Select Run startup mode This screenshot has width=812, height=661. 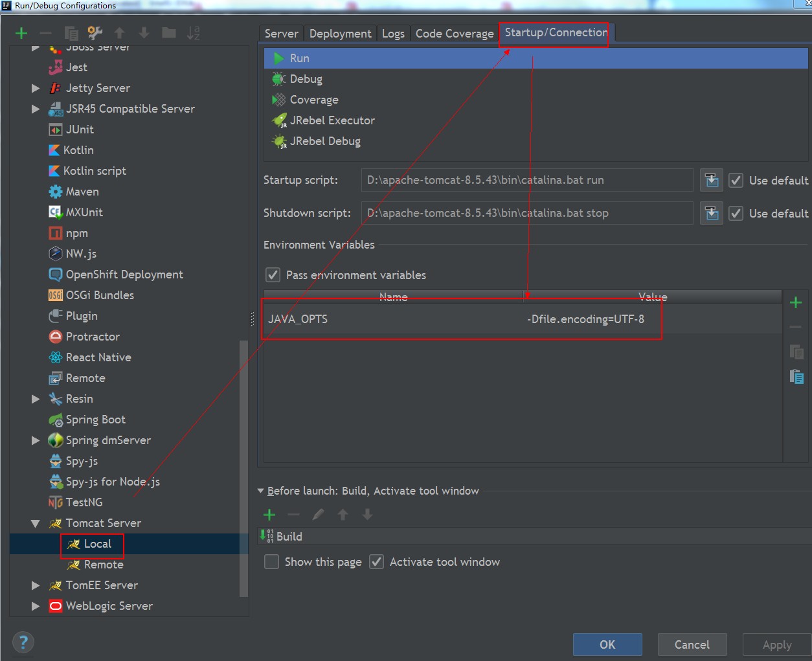pos(536,58)
